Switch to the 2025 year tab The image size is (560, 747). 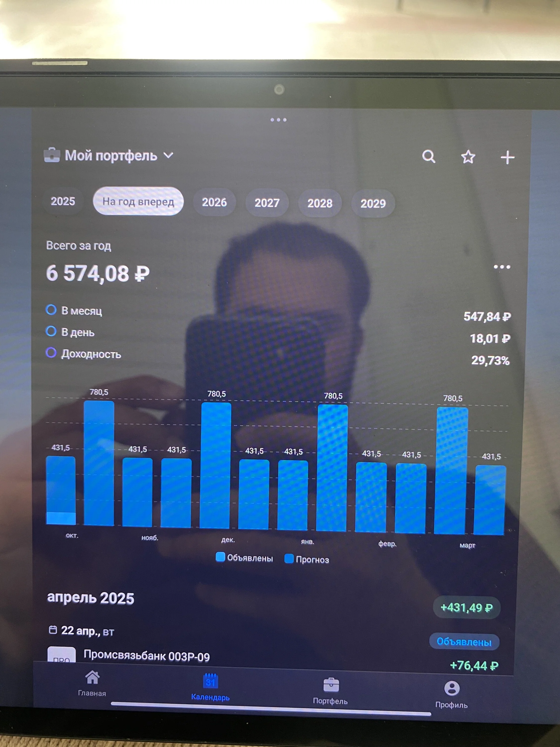63,201
